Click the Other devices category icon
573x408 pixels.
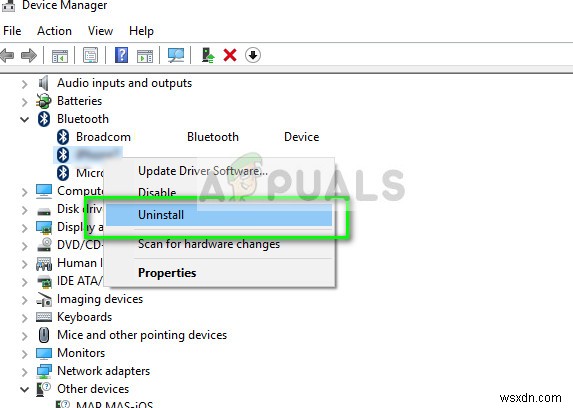43,389
